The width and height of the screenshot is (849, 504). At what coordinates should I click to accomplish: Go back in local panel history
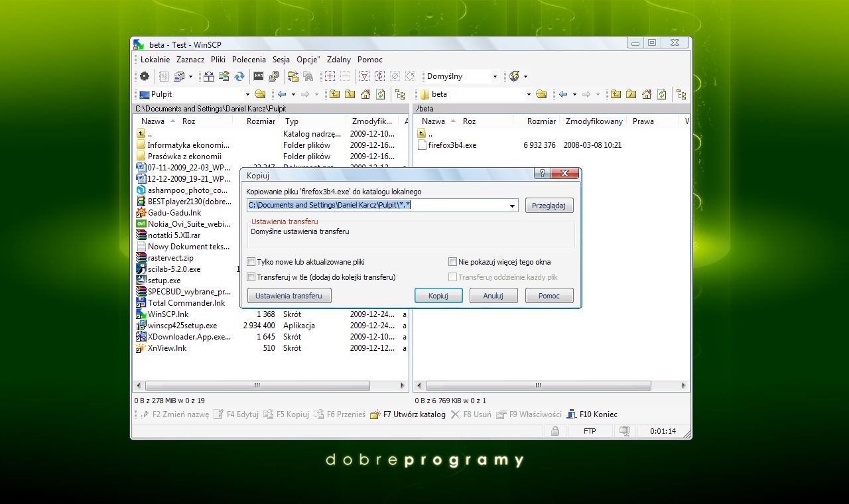pos(282,94)
